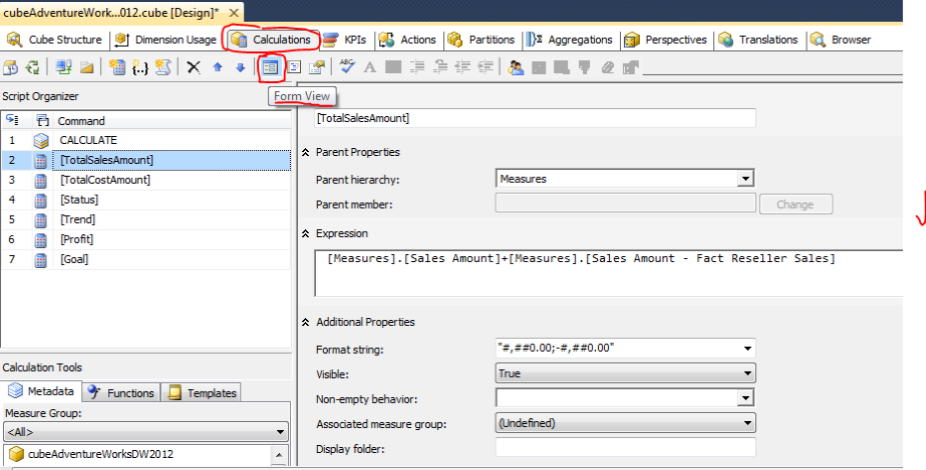Click the Process cube toolbar icon
926x470 pixels.
10,67
